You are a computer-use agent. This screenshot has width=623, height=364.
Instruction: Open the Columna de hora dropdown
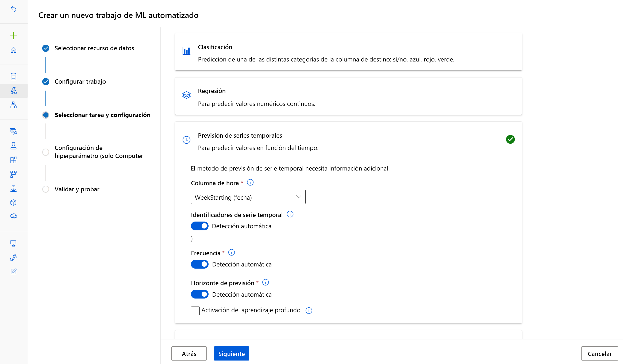click(248, 197)
